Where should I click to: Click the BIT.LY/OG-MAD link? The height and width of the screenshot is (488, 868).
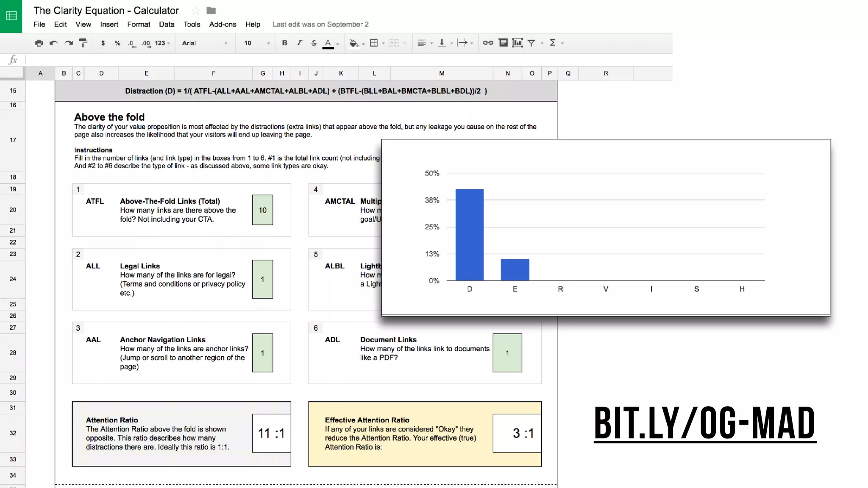click(704, 423)
